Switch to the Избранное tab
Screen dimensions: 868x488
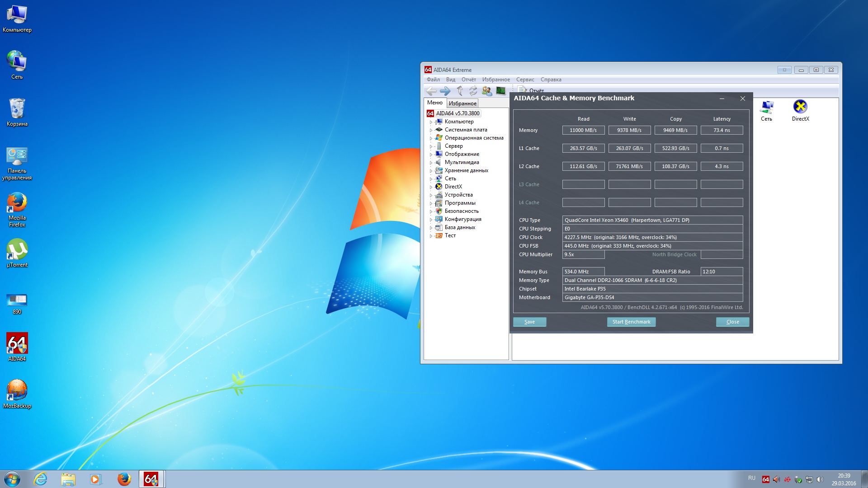coord(462,103)
